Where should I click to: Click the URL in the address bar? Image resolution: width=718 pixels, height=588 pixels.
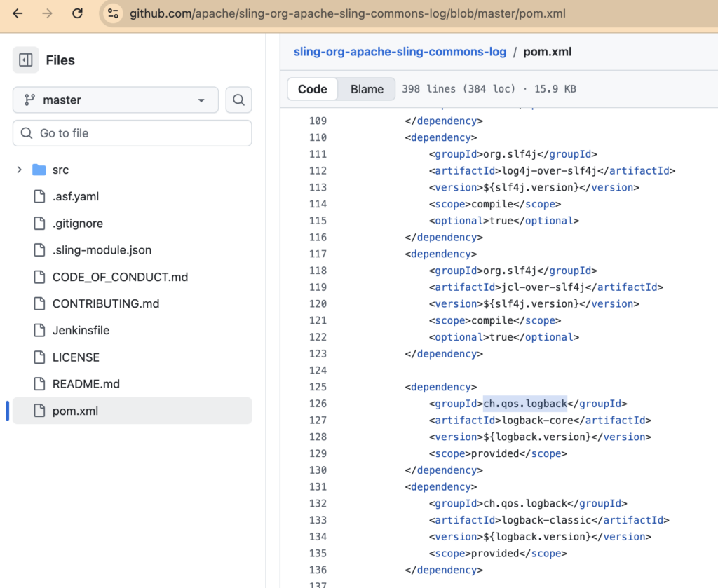click(x=347, y=13)
